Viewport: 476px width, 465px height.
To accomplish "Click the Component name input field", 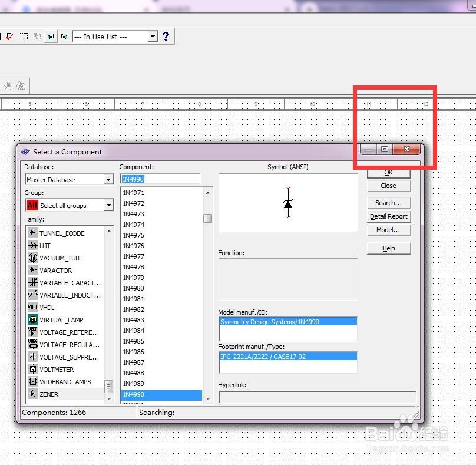I will click(x=160, y=179).
